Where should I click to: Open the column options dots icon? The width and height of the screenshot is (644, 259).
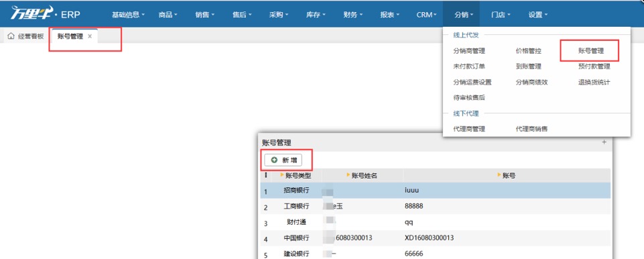click(266, 175)
